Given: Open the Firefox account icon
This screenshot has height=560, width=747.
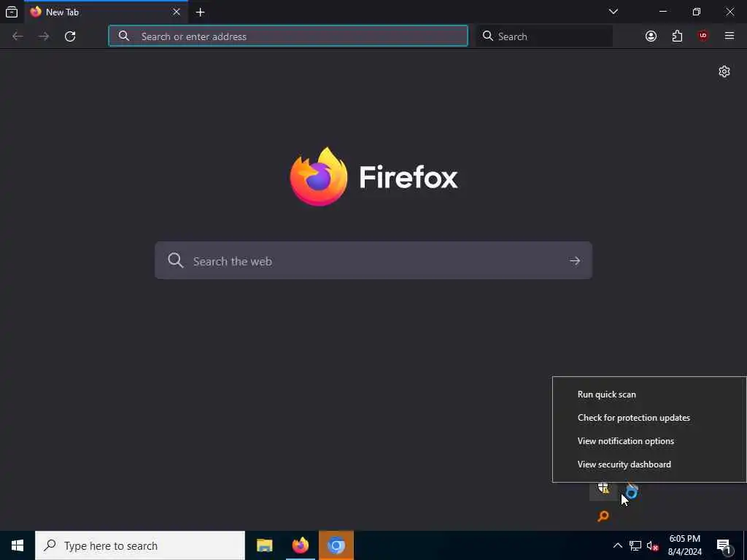Looking at the screenshot, I should 651,36.
